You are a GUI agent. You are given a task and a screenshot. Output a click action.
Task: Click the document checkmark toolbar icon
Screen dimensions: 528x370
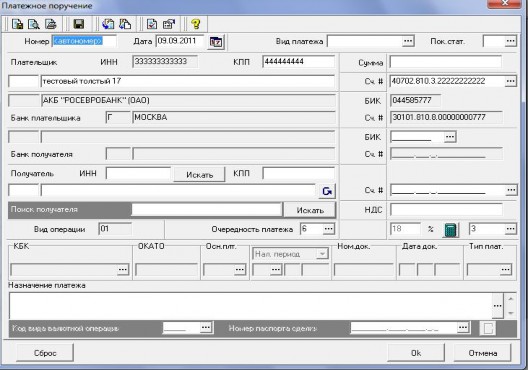point(152,24)
